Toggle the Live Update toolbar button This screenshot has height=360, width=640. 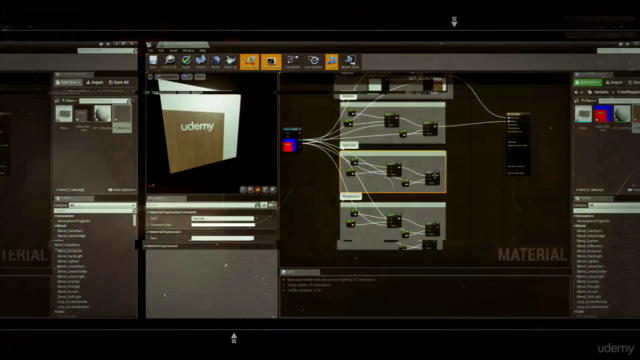click(313, 62)
